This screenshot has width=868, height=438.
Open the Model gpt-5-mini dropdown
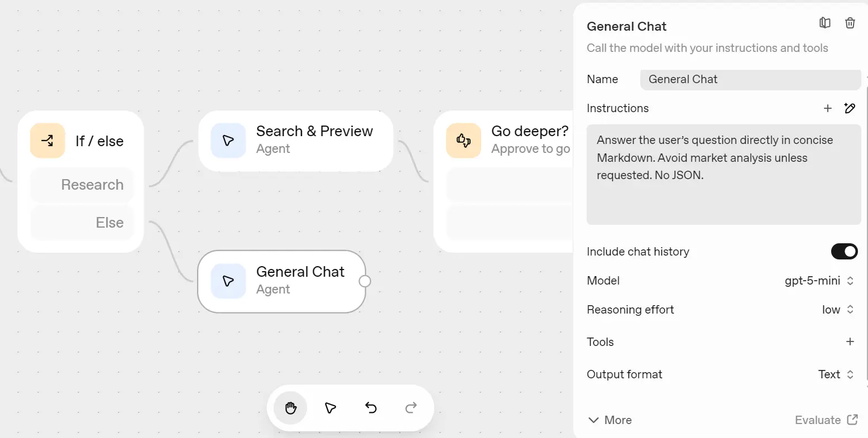pyautogui.click(x=819, y=281)
